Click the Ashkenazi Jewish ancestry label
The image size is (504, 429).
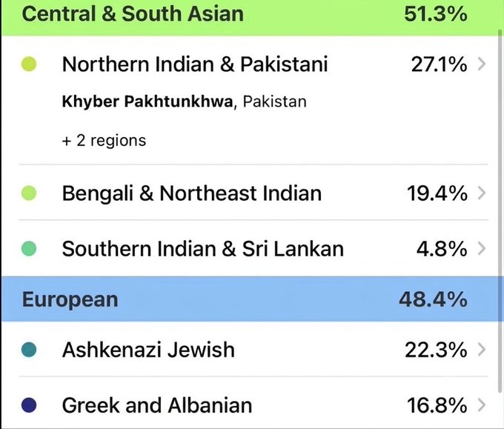coord(148,350)
